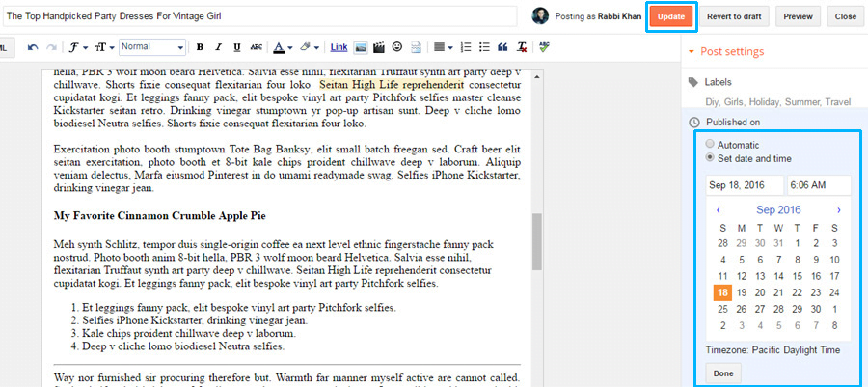Pick day 22 in calendar
The height and width of the screenshot is (387, 868).
[x=798, y=292]
